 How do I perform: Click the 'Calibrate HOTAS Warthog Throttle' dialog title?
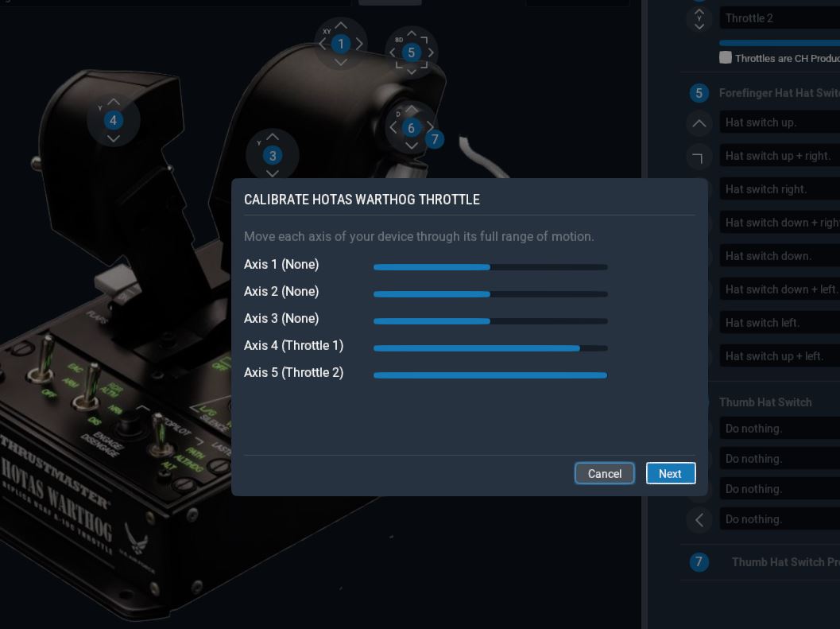click(362, 200)
